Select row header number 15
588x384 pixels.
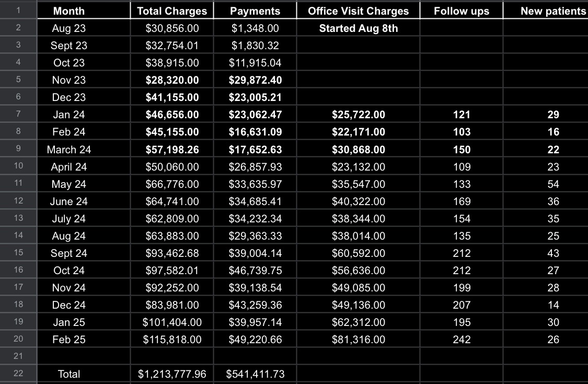tap(18, 253)
